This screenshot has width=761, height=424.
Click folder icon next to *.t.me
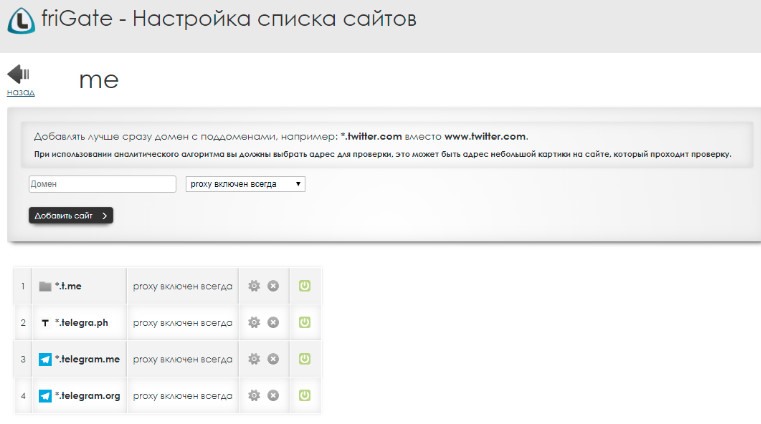click(x=45, y=286)
